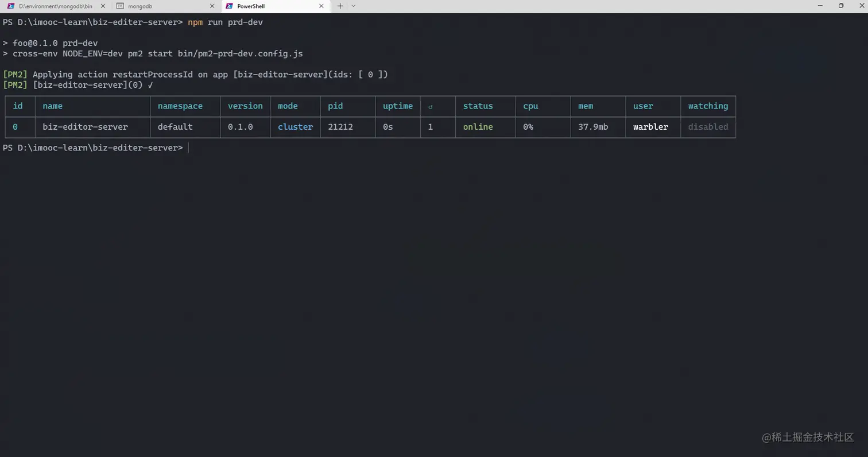868x457 pixels.
Task: Click the id cell '0'
Action: (x=15, y=127)
